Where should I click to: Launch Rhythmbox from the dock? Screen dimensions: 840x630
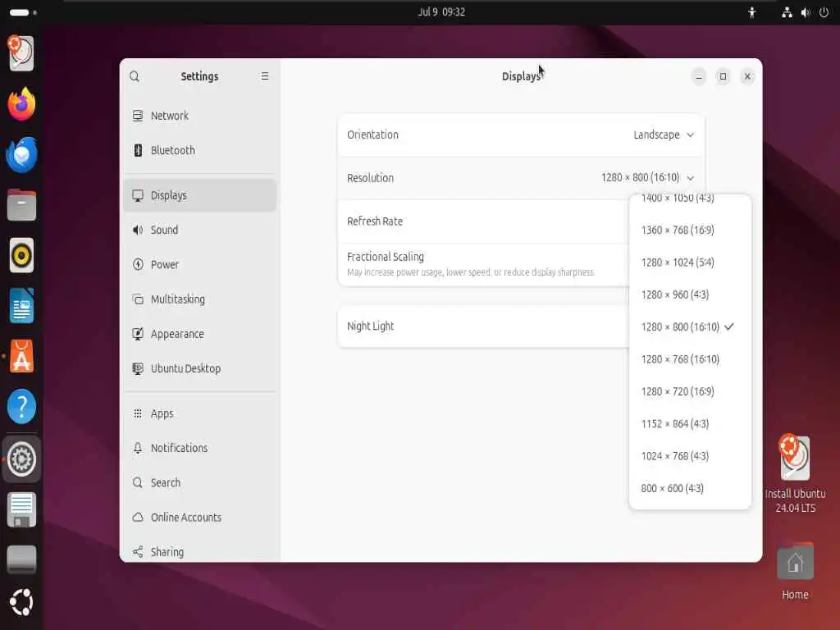[21, 256]
